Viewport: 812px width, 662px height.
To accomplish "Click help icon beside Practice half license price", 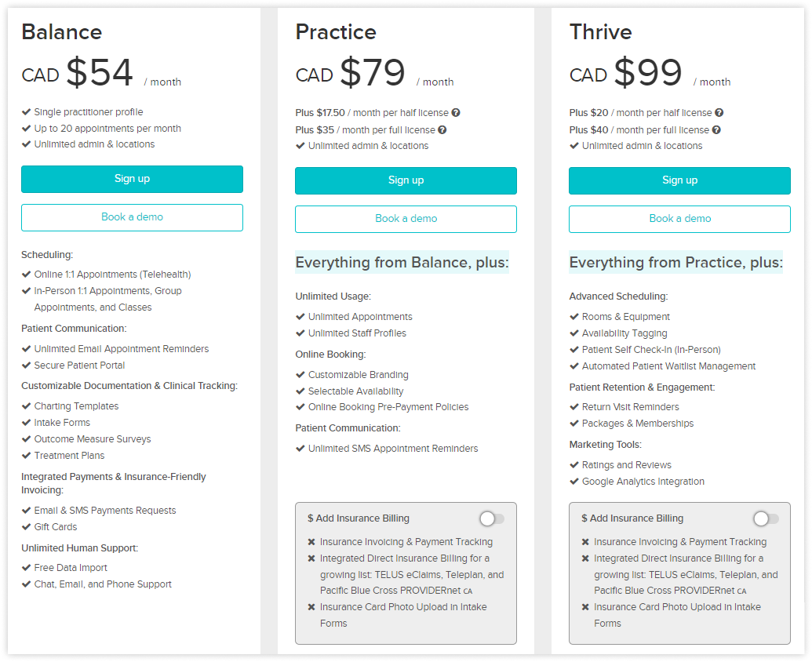I will 456,112.
